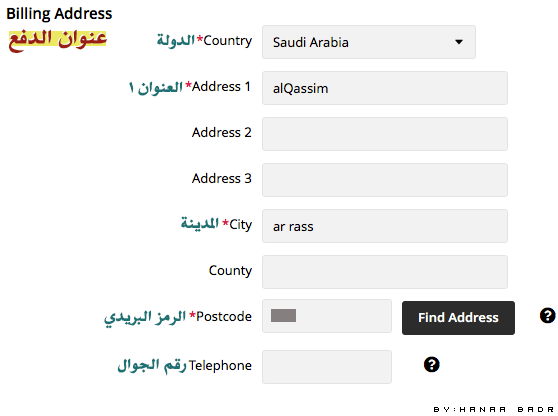Viewport: 558px width, 416px height.
Task: Select the Saudi Arabia country combo box
Action: click(x=369, y=42)
